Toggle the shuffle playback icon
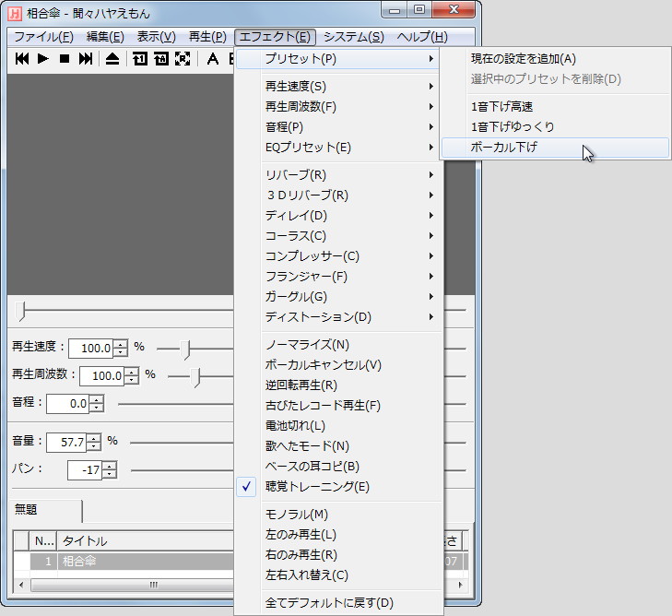The image size is (672, 616). click(183, 59)
